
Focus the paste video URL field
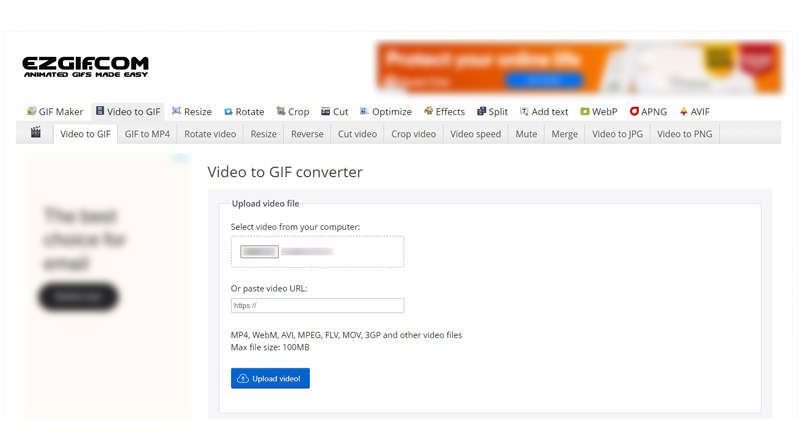(317, 305)
